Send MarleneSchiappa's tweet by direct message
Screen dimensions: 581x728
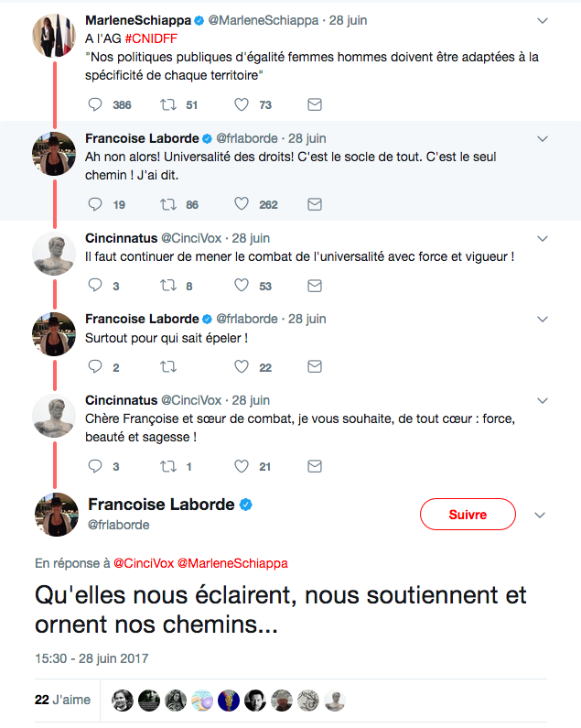(x=314, y=104)
